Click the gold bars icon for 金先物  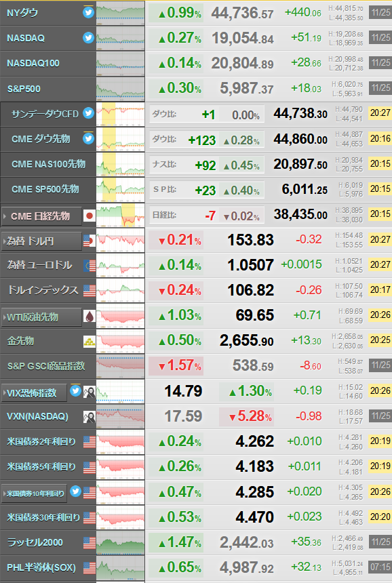tap(90, 341)
